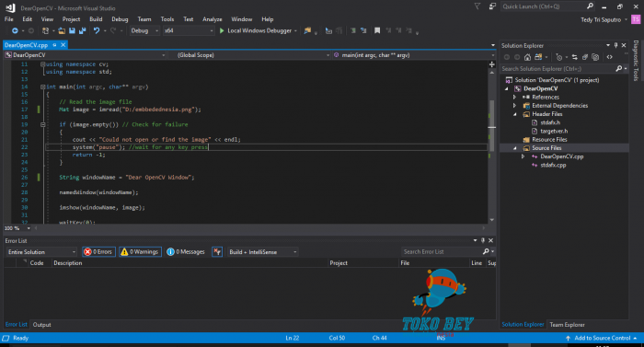Viewport: 644px width, 347px height.
Task: Click the New Project toolbar icon
Action: coord(46,31)
